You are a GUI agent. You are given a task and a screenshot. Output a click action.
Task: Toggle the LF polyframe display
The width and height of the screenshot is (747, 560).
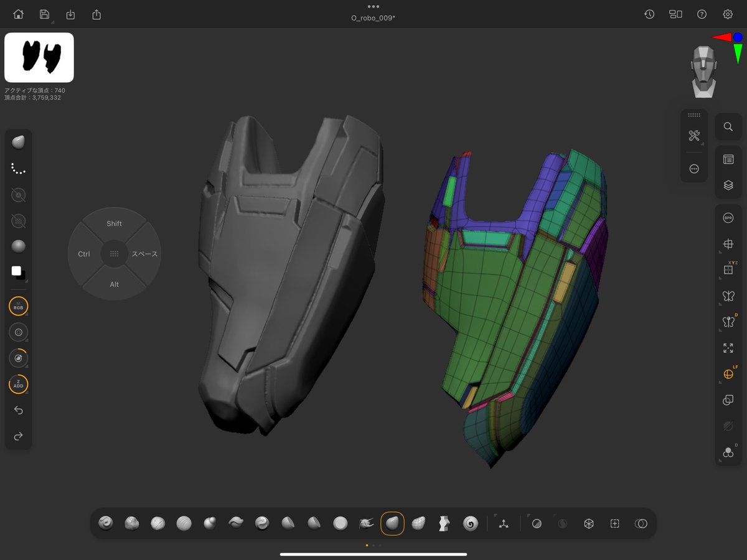pyautogui.click(x=728, y=374)
